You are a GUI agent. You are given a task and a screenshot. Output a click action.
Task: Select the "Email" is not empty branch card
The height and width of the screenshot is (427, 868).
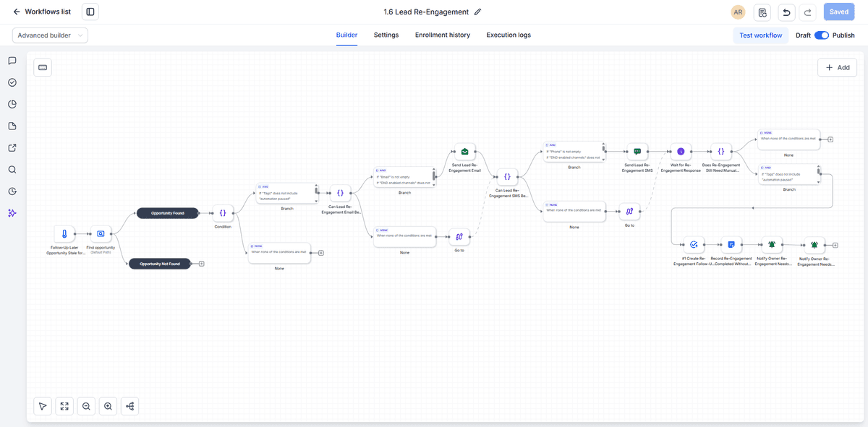[x=405, y=178]
